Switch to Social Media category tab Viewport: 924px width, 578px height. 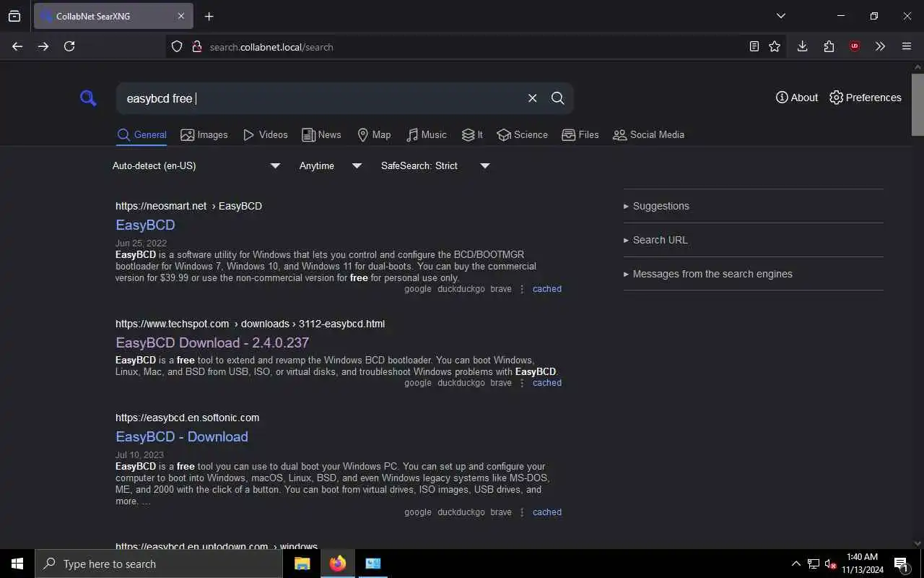(648, 134)
